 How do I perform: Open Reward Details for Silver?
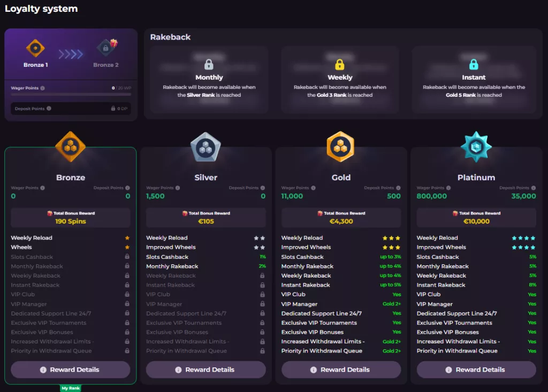205,370
